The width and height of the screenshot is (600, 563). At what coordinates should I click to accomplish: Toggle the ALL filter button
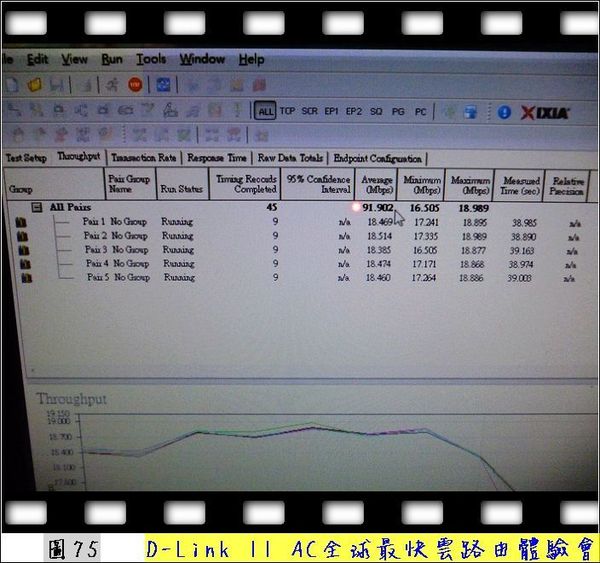click(x=265, y=111)
